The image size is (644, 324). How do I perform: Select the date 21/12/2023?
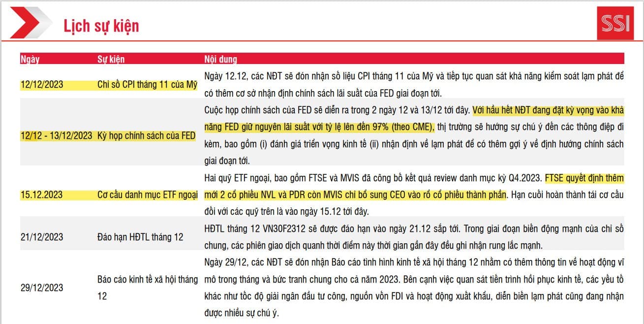coord(42,237)
